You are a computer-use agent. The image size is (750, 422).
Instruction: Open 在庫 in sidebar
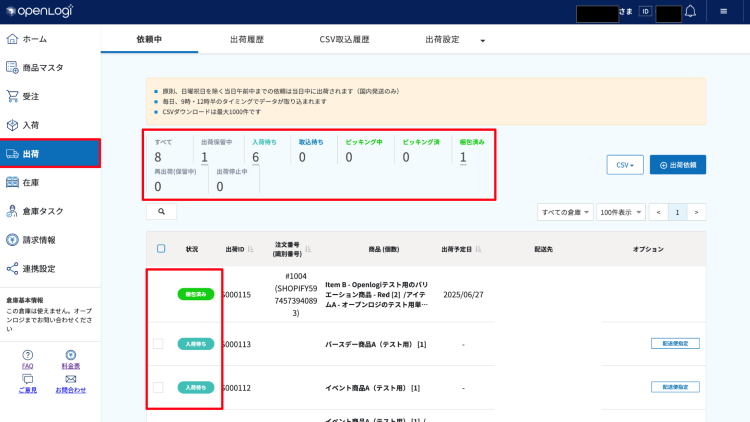tap(50, 182)
